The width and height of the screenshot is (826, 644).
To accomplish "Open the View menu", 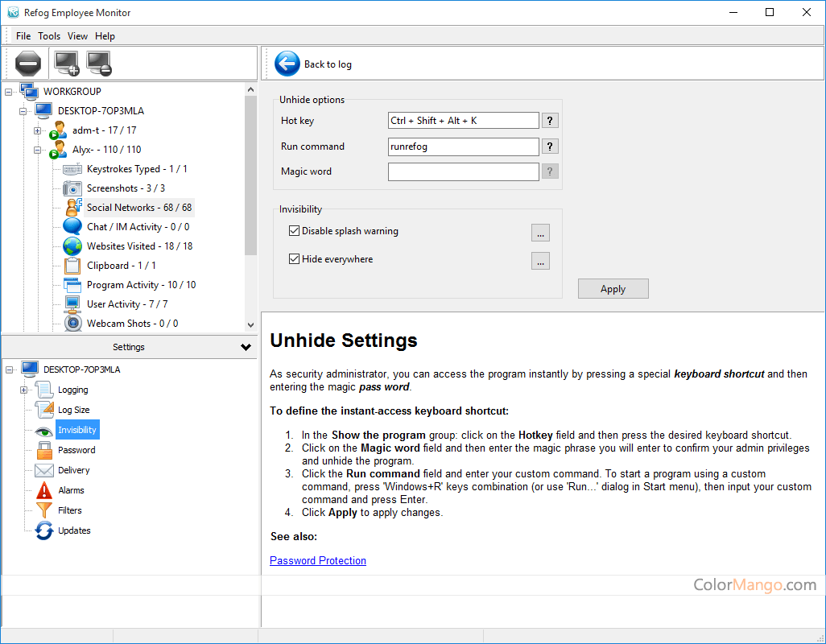I will tap(78, 36).
